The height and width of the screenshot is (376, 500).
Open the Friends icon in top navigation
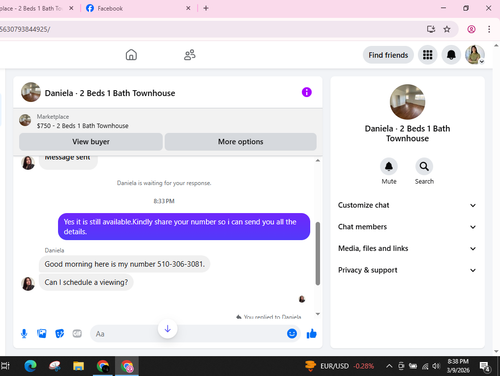(190, 55)
